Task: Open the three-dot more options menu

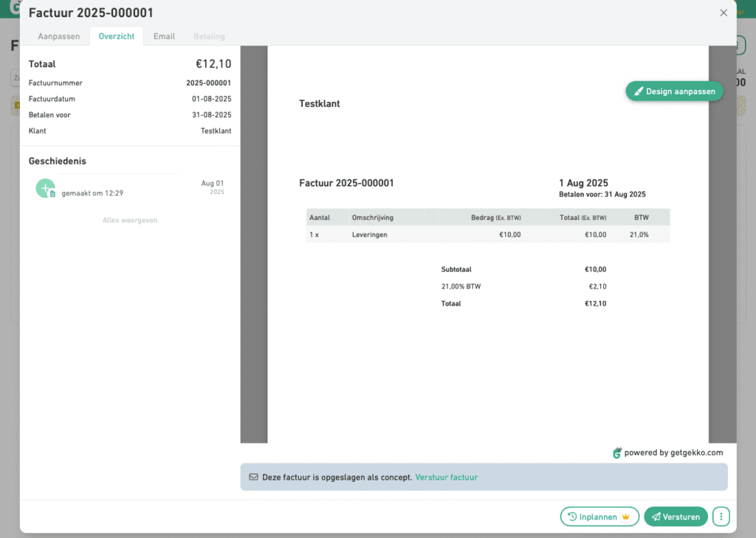Action: tap(721, 517)
